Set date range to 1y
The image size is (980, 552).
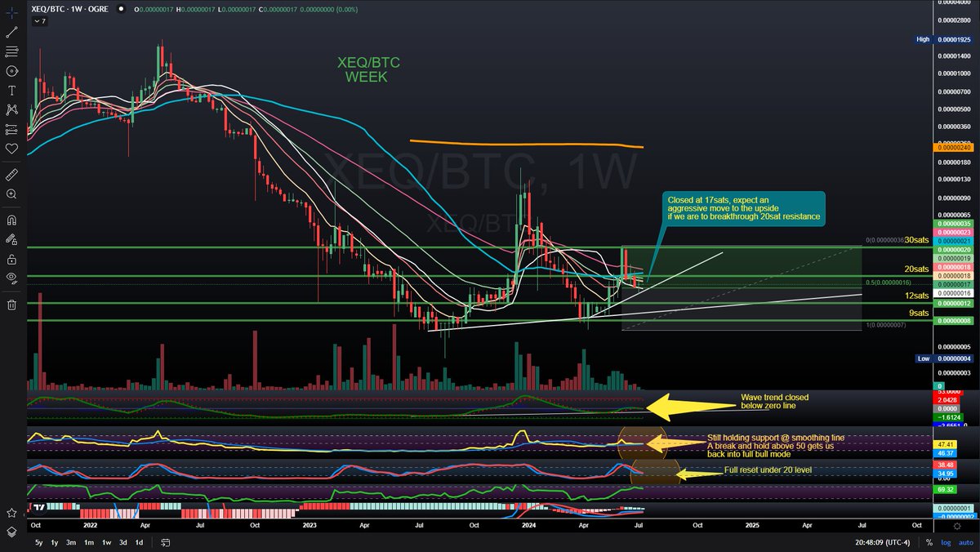[55, 543]
